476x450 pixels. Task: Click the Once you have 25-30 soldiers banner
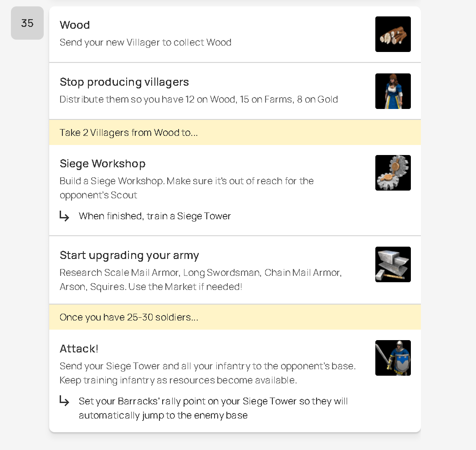pyautogui.click(x=129, y=317)
